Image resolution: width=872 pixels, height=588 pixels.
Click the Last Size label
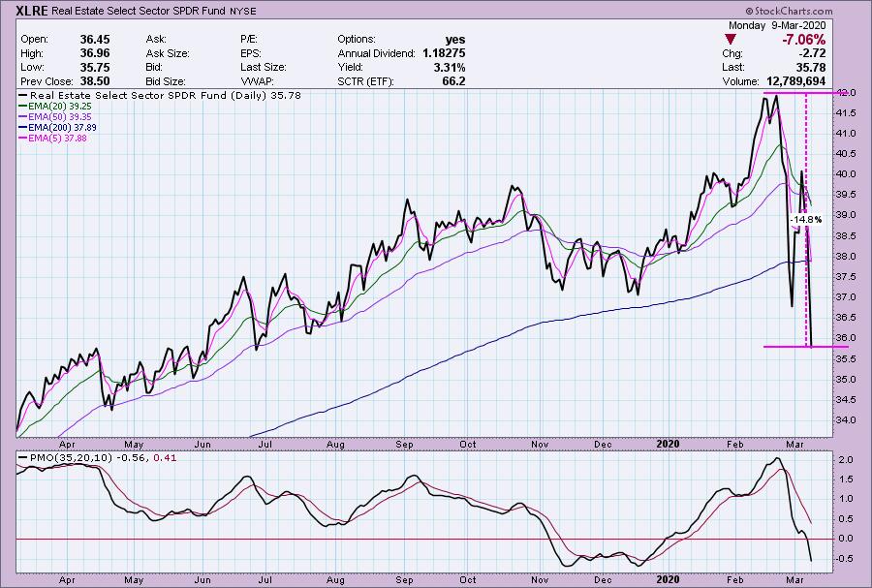point(263,67)
